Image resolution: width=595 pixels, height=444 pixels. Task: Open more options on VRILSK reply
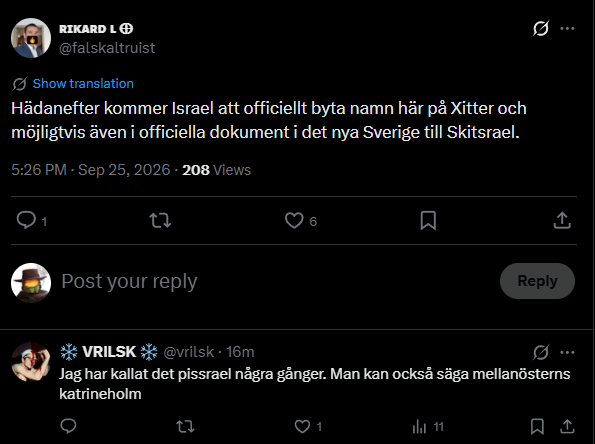tap(567, 352)
